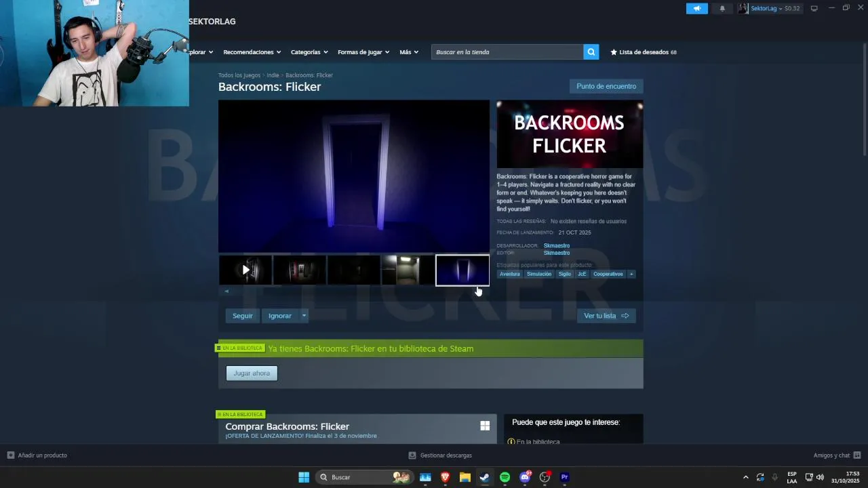Image resolution: width=868 pixels, height=488 pixels.
Task: Click the Ignorar button
Action: pyautogui.click(x=280, y=316)
